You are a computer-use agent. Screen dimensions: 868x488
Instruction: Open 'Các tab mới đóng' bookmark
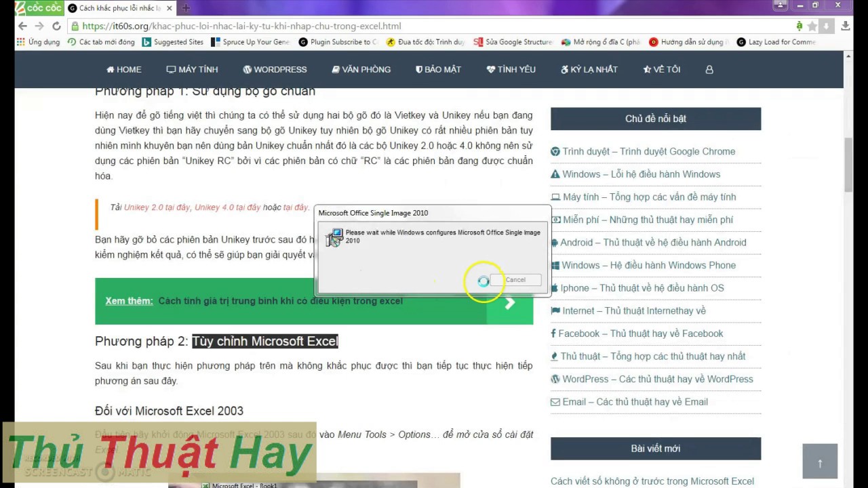[x=101, y=42]
